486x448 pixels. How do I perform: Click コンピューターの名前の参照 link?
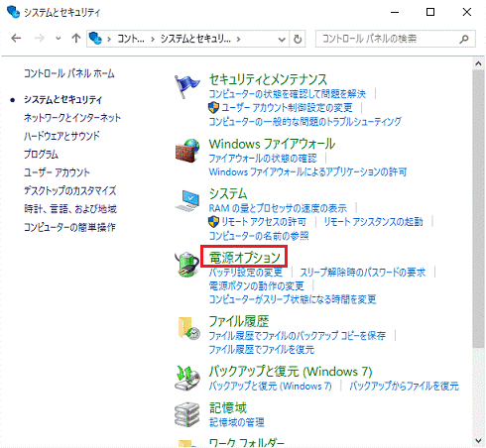259,236
